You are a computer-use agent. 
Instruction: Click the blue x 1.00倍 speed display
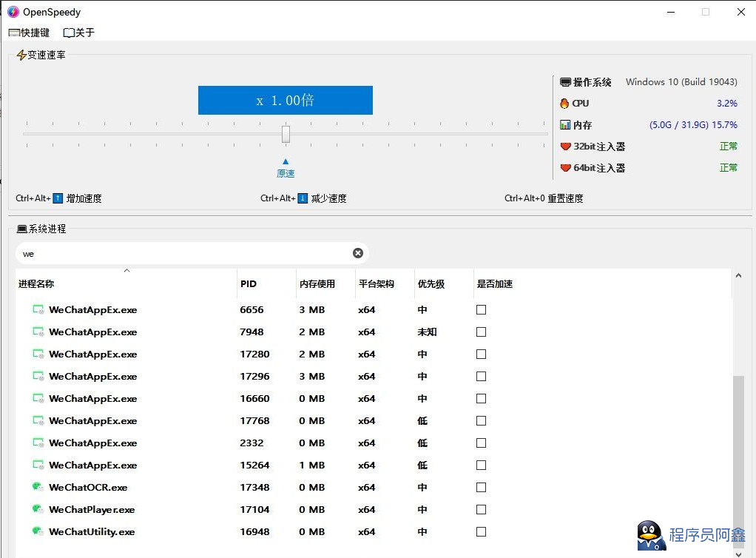286,101
